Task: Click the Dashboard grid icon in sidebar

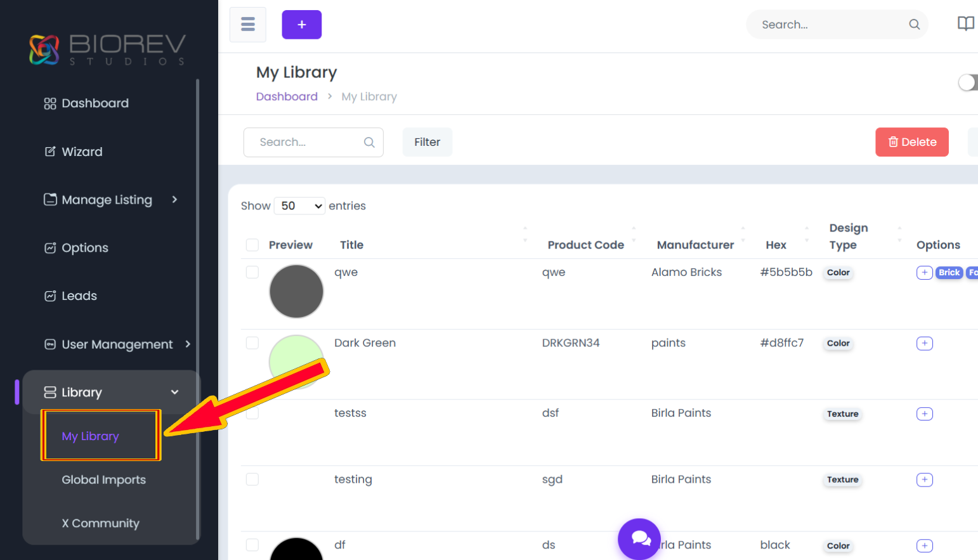Action: [50, 103]
